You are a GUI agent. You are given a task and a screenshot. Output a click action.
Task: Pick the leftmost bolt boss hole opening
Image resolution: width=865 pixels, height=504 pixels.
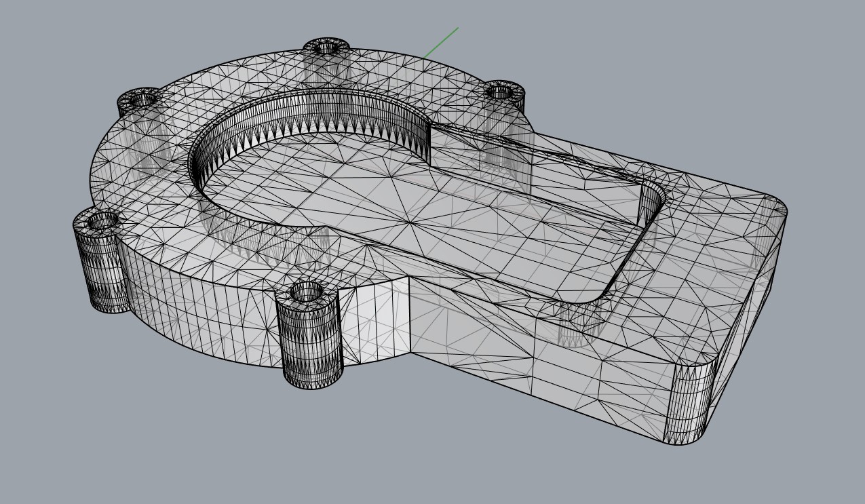pyautogui.click(x=103, y=220)
